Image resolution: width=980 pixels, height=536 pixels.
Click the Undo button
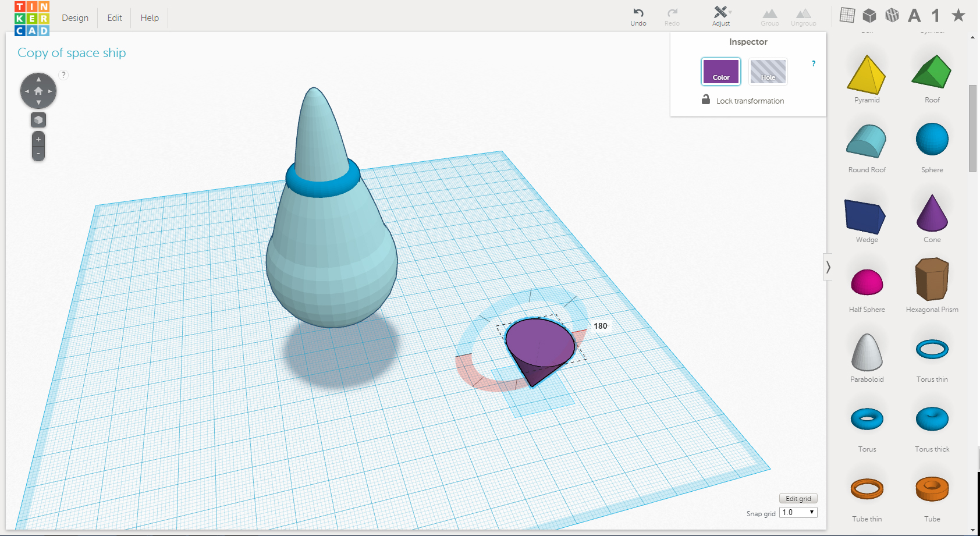pyautogui.click(x=638, y=16)
